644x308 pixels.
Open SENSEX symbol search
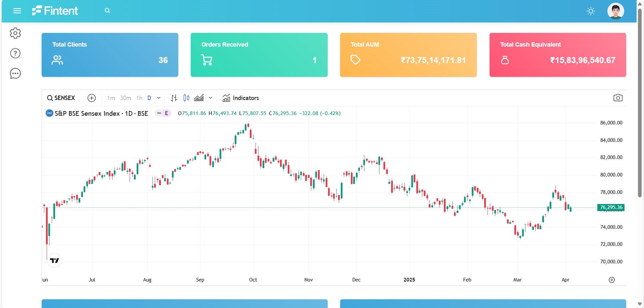coord(61,98)
